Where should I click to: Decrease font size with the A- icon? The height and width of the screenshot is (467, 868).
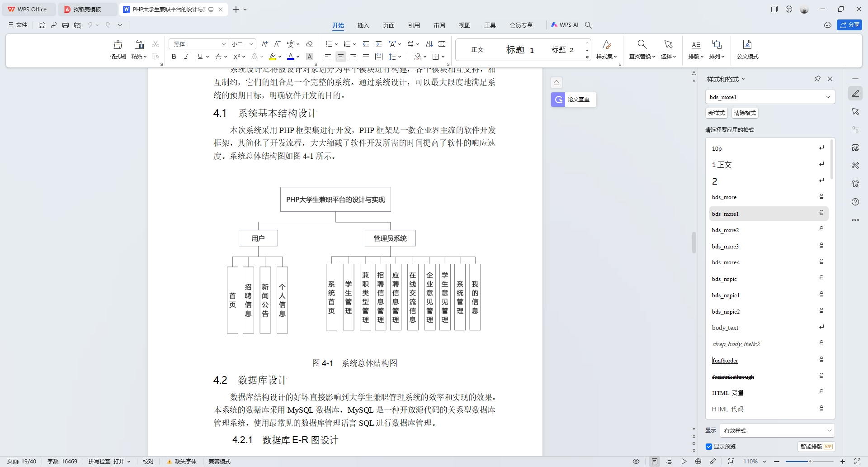tap(278, 44)
